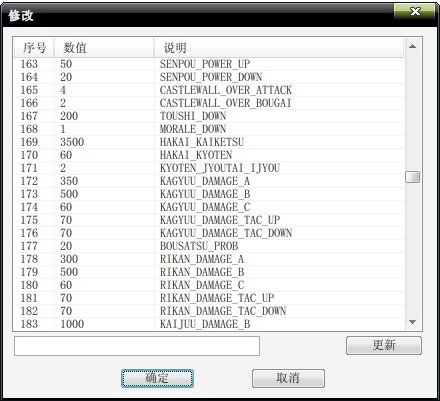Close the 修改 dialog window

click(x=415, y=12)
